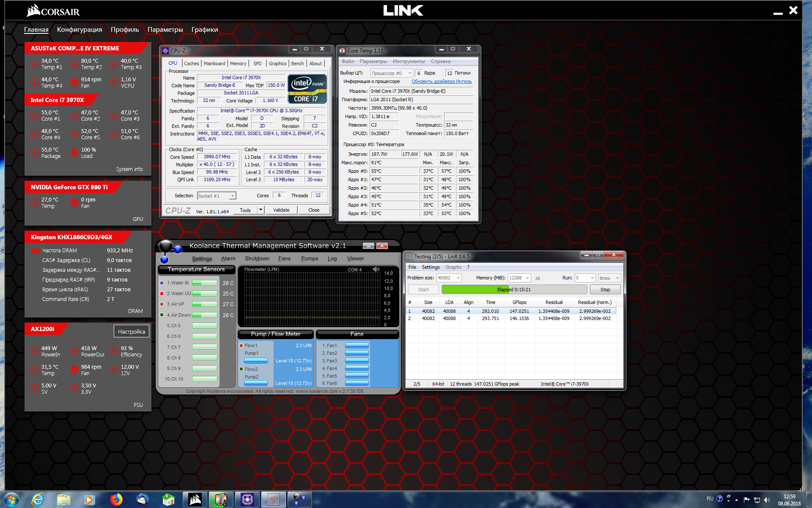The height and width of the screenshot is (508, 812).
Task: Open Firefox from the taskbar
Action: tap(116, 500)
